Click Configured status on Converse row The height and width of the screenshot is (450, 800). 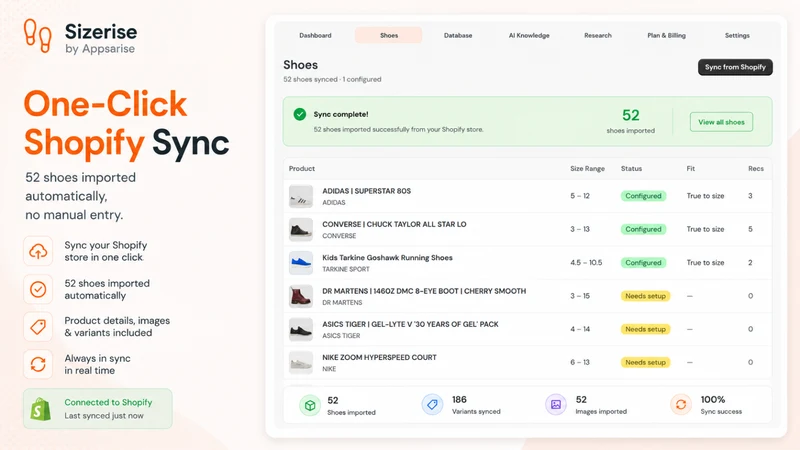click(x=643, y=229)
